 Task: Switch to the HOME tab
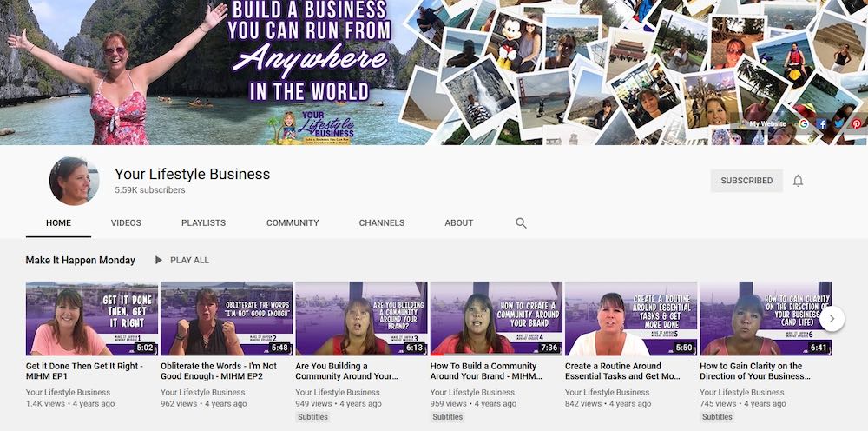(x=58, y=223)
